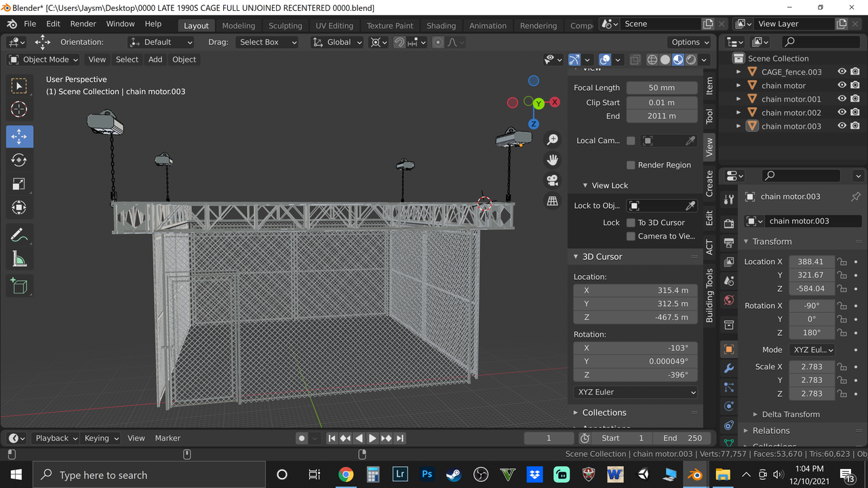Open the World properties tab
Screen dimensions: 868x488
[x=729, y=300]
